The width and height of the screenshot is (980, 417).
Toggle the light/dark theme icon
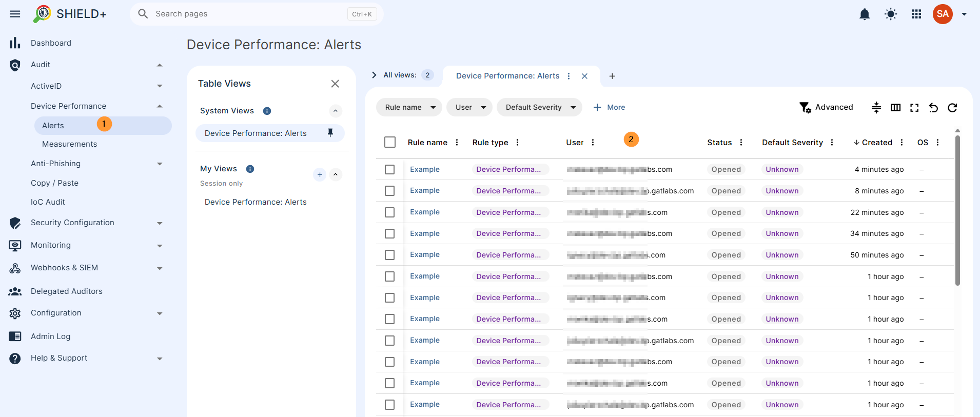891,14
